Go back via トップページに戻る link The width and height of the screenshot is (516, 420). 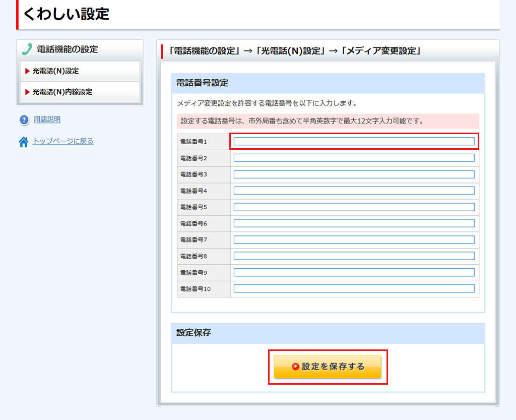(63, 141)
